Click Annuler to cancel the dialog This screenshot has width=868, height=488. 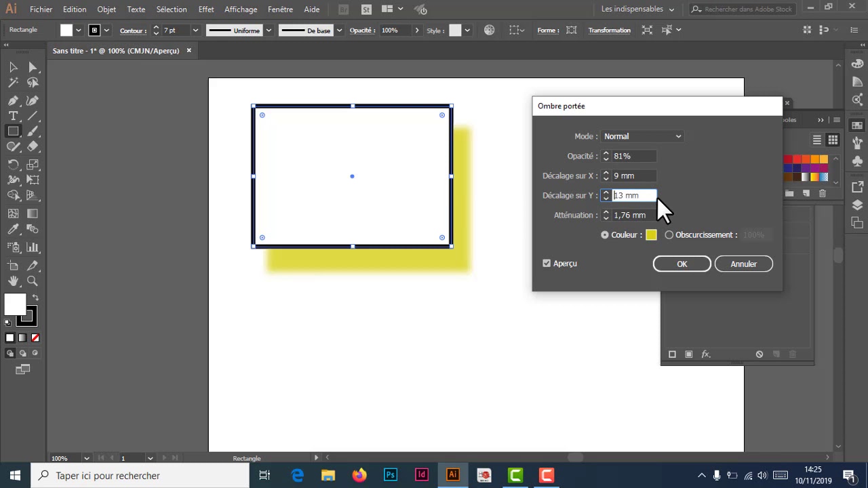tap(744, 264)
